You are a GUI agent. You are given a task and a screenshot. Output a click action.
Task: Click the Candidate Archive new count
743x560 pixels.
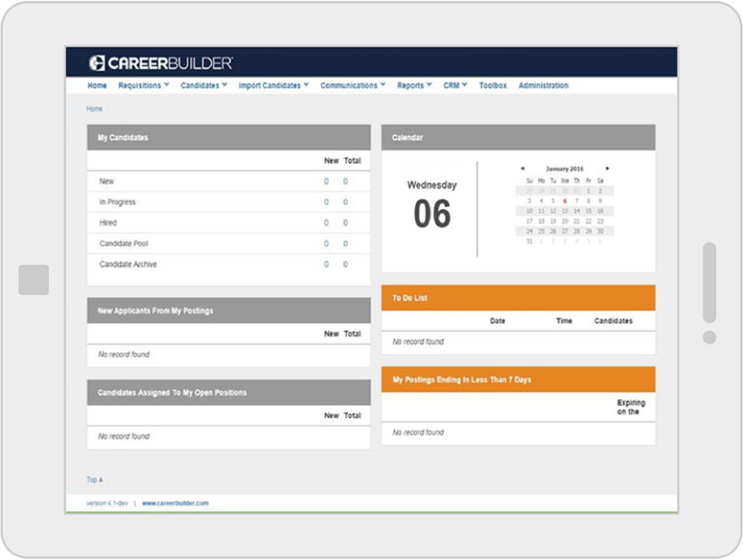[326, 265]
